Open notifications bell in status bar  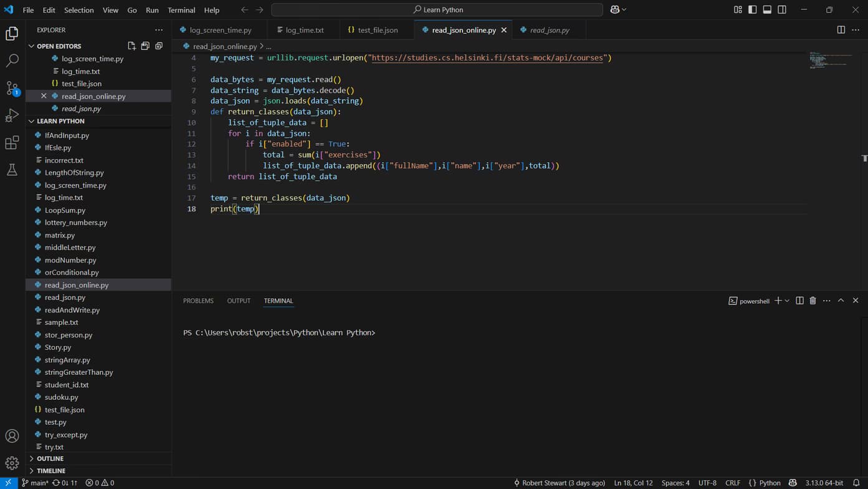(x=856, y=483)
